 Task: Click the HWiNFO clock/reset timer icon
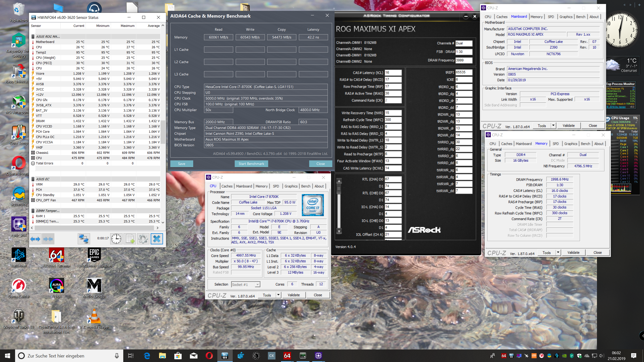116,239
